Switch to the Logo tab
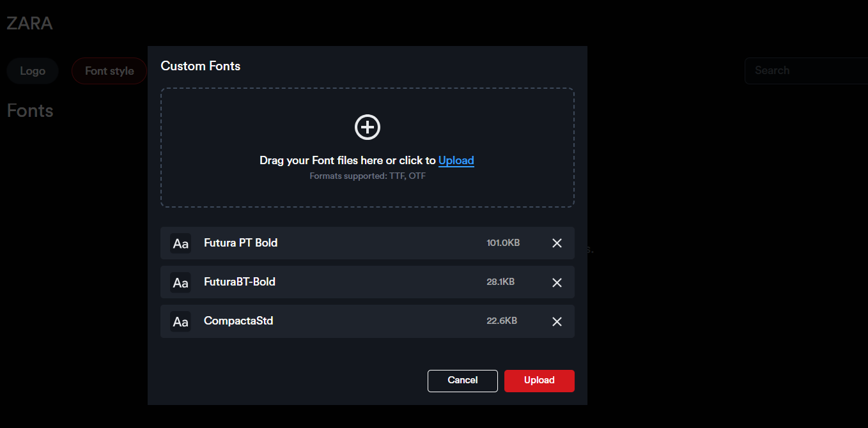Viewport: 868px width, 428px height. point(33,71)
